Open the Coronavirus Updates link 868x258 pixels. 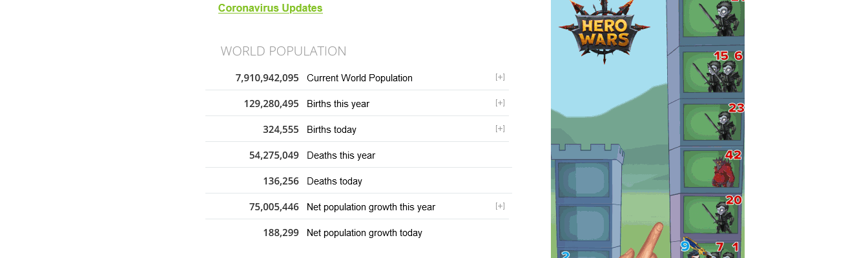270,8
